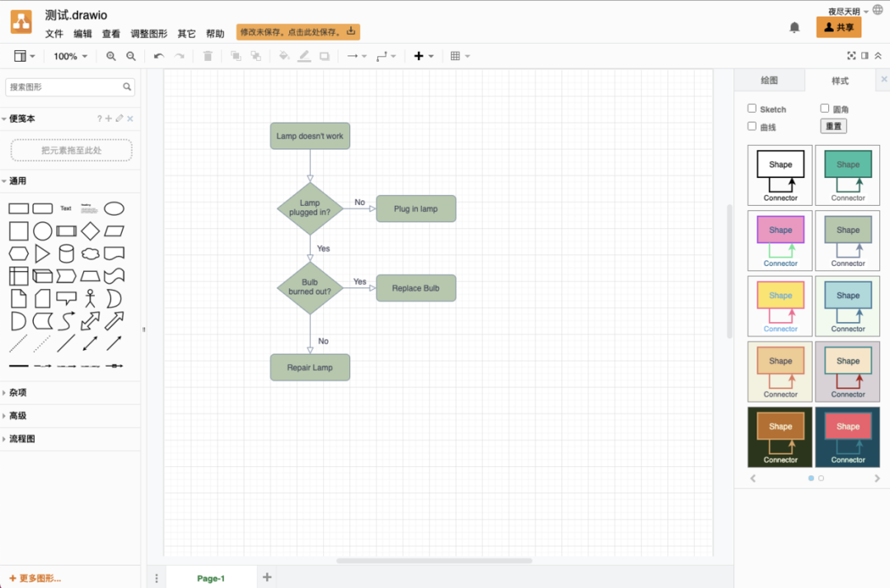Switch to the 样式 tab
The width and height of the screenshot is (890, 588).
[840, 81]
